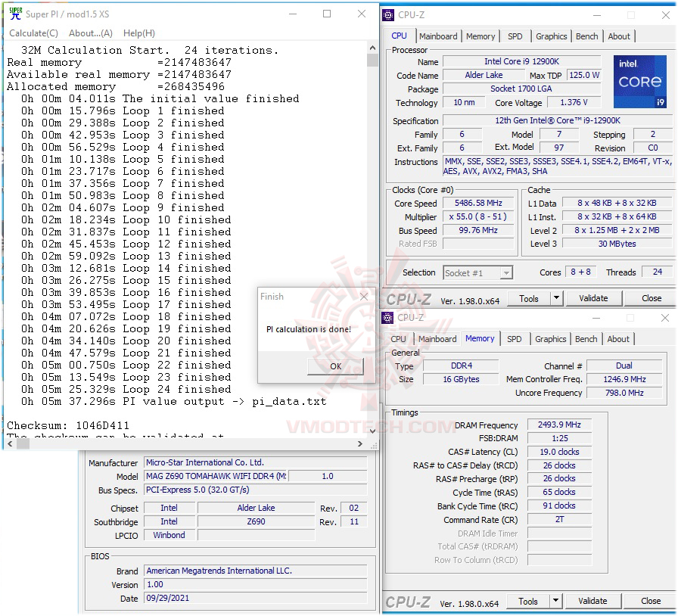Click the Loop 24 finished log line
The height and width of the screenshot is (616, 678).
126,389
